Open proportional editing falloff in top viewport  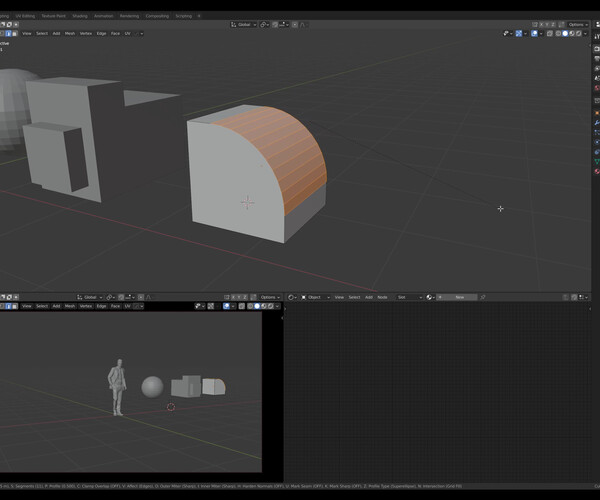[x=304, y=24]
